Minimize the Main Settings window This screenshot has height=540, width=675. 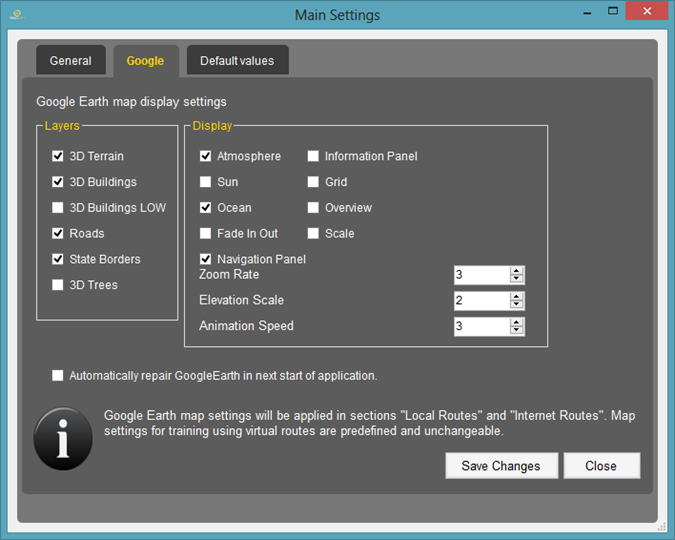click(x=587, y=12)
